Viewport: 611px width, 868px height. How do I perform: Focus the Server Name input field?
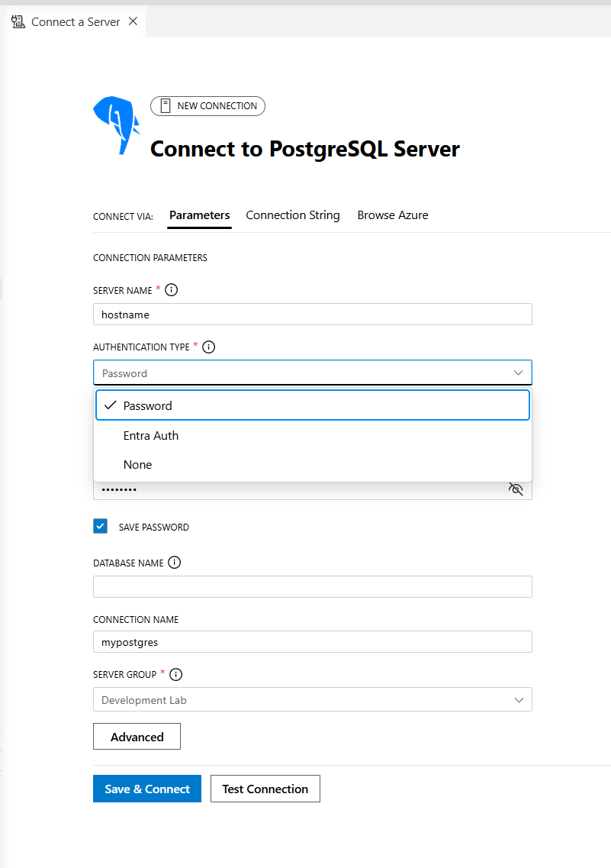[313, 315]
